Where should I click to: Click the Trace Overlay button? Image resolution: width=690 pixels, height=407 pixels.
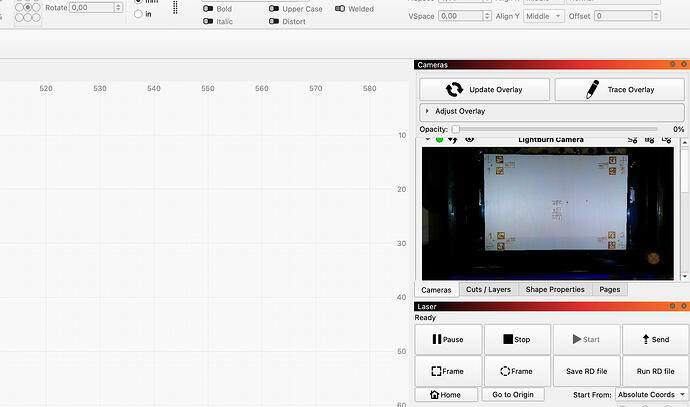tap(620, 89)
